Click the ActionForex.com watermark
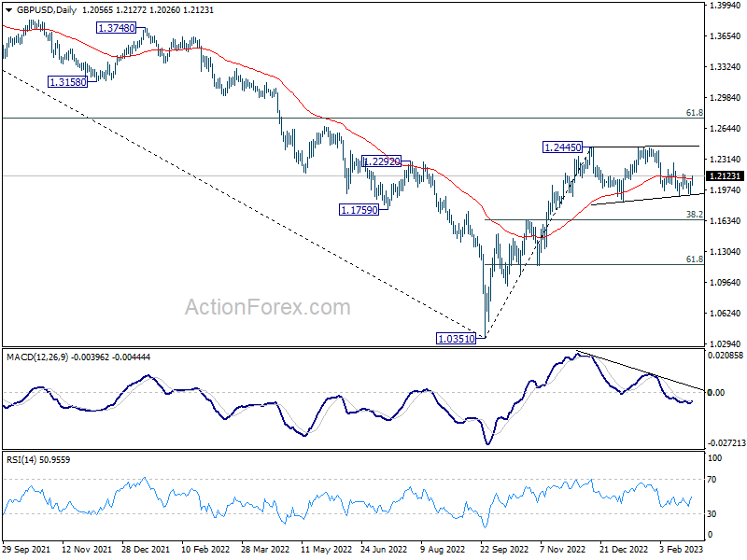747x560 pixels. click(x=267, y=307)
